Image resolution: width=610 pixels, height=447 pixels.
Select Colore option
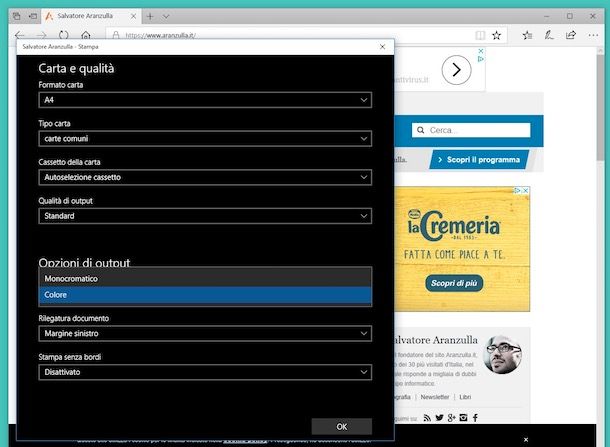205,295
